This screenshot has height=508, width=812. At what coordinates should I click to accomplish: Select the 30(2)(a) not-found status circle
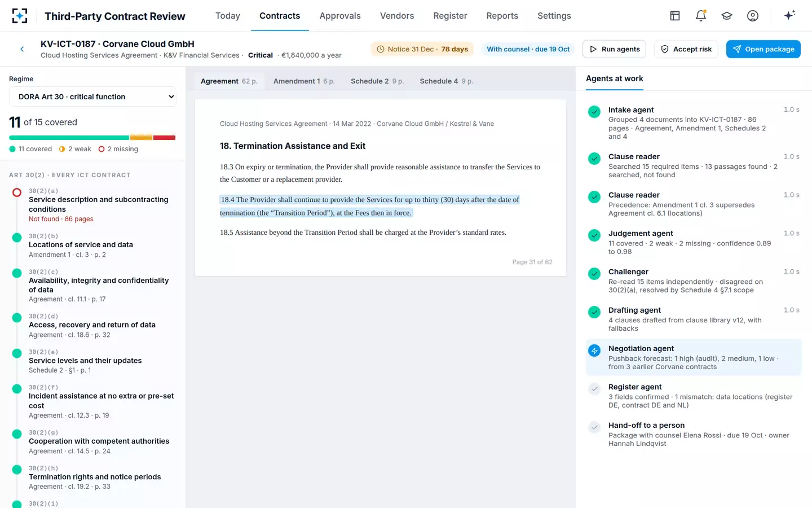(x=17, y=192)
